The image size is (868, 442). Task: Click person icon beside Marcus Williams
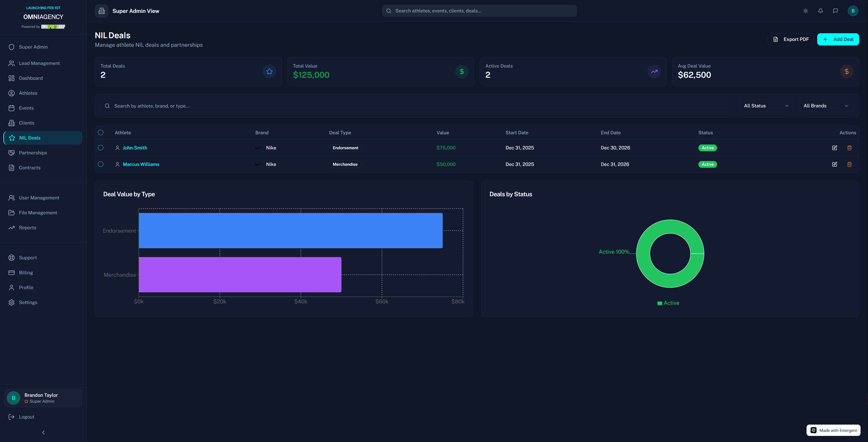[x=117, y=164]
